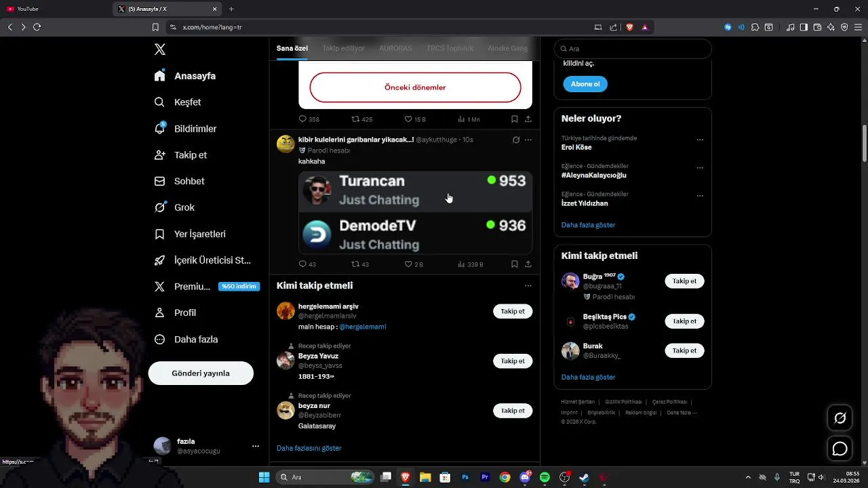Open options for #AleynaKalaycıoğlu trend
Screen dimensions: 868x488
tap(700, 168)
